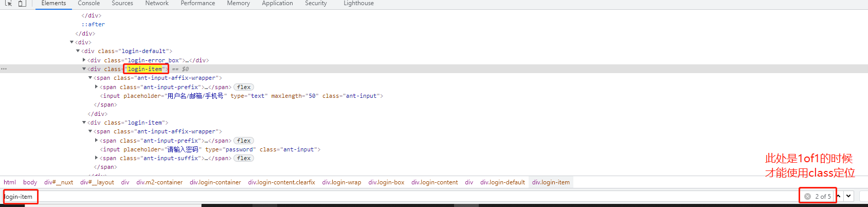Select the div.login-container breadcrumb
868x207 pixels.
[215, 182]
